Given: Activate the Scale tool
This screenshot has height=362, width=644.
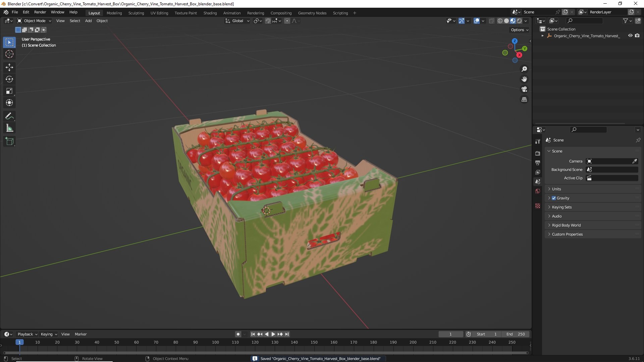Looking at the screenshot, I should [9, 91].
